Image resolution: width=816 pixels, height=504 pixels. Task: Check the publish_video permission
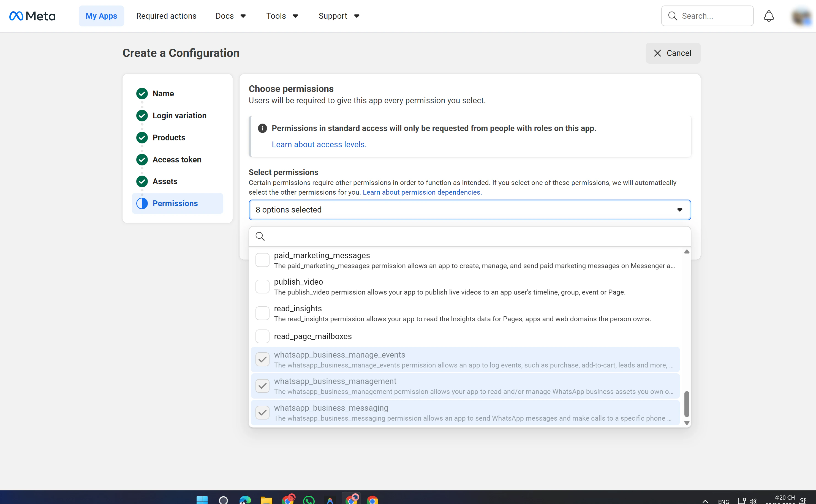point(262,286)
